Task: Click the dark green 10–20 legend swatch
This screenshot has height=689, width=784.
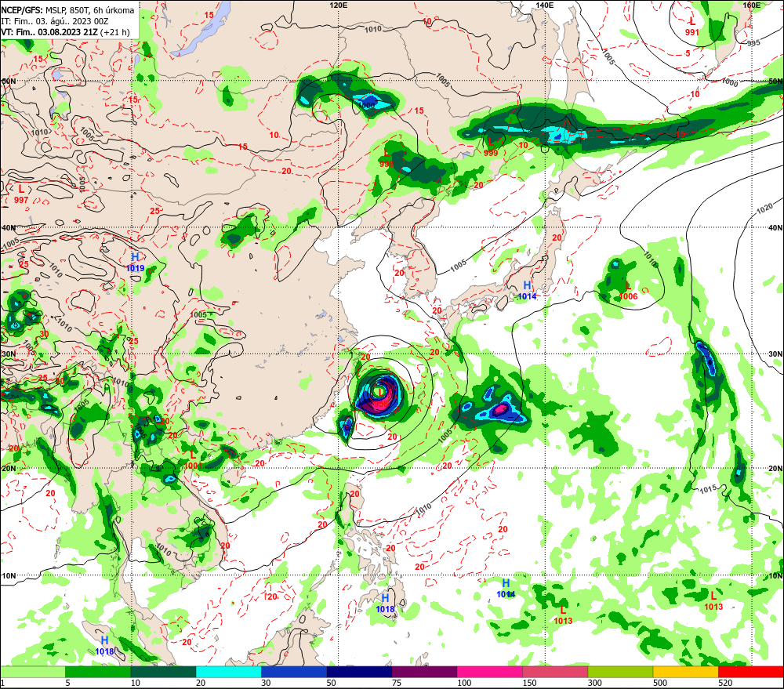Action: (x=163, y=672)
